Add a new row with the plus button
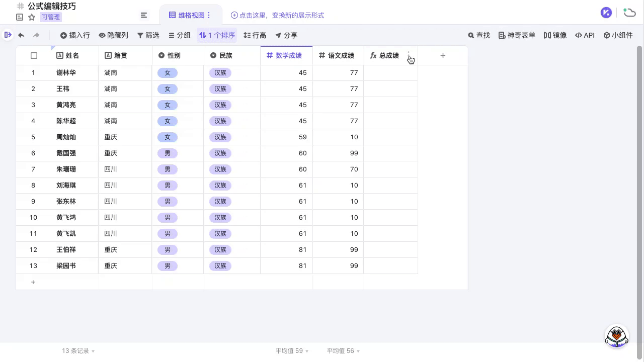 (33, 282)
